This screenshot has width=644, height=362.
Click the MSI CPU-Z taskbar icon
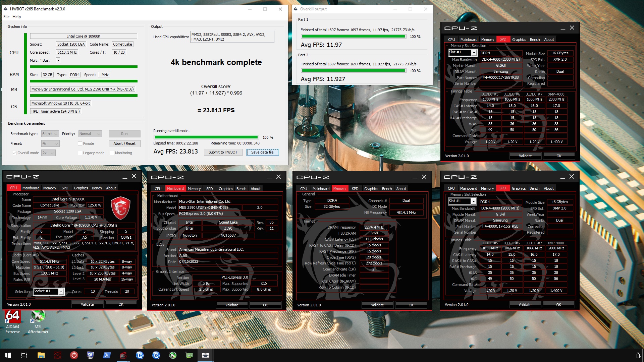pos(123,355)
